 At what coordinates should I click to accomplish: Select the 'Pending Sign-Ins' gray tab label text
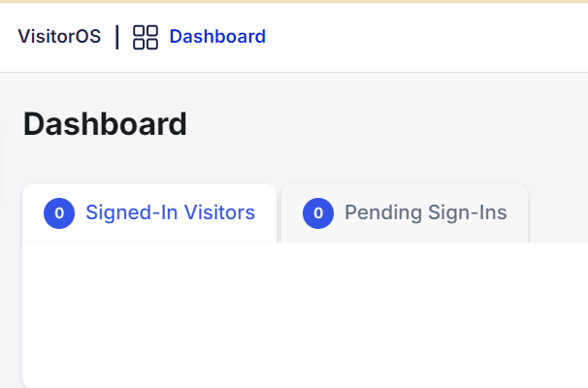pos(426,213)
